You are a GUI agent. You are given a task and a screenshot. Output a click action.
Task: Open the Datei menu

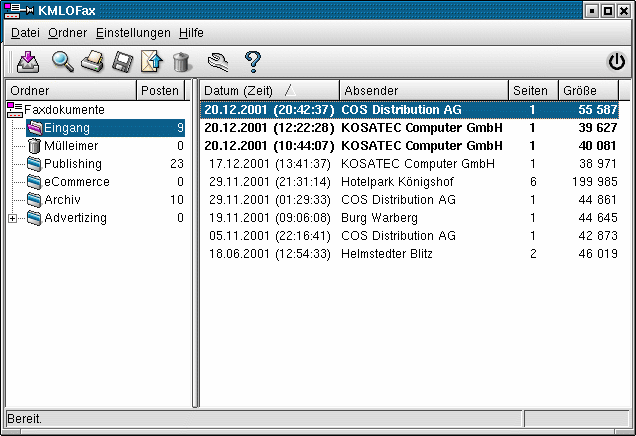coord(25,33)
